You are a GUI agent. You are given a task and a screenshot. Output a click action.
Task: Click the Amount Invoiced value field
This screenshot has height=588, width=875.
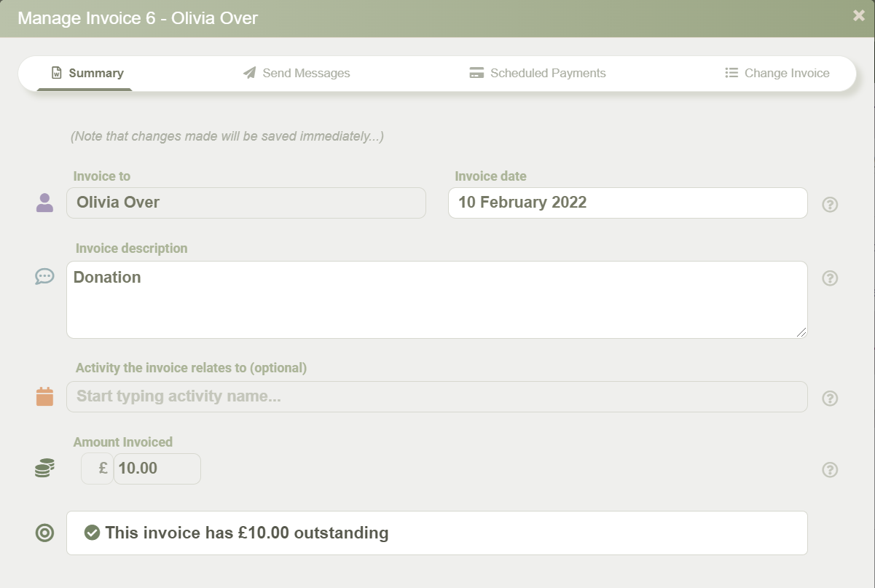[157, 469]
